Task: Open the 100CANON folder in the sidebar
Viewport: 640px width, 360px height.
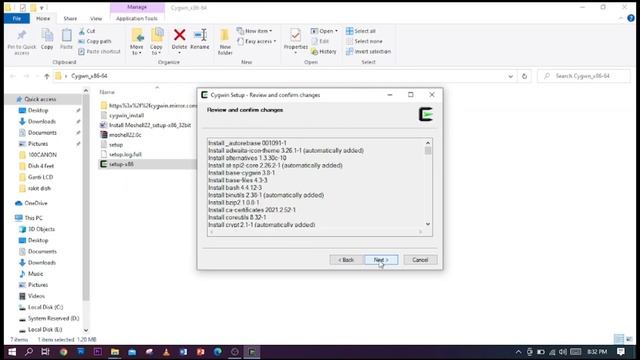Action: 42,155
